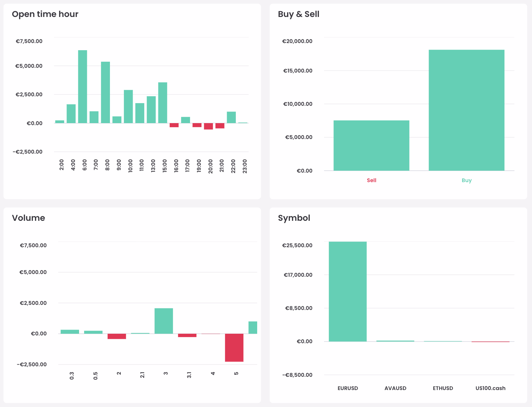The height and width of the screenshot is (407, 532).
Task: Select the red 20:00 loss bar
Action: (x=208, y=126)
